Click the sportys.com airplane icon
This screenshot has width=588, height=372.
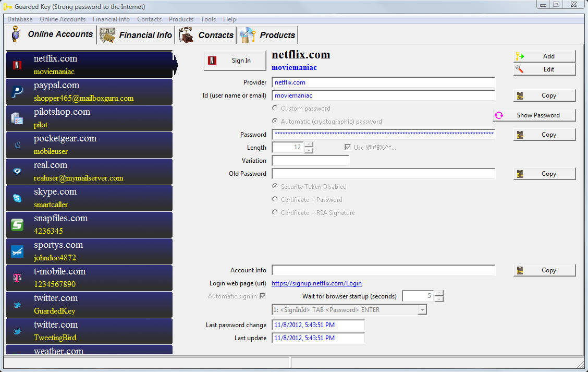[x=17, y=251]
